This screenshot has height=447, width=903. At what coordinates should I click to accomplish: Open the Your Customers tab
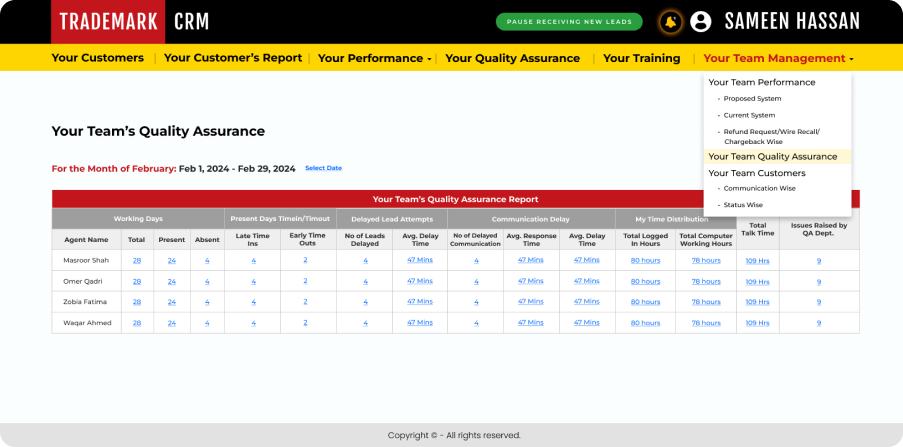point(98,58)
